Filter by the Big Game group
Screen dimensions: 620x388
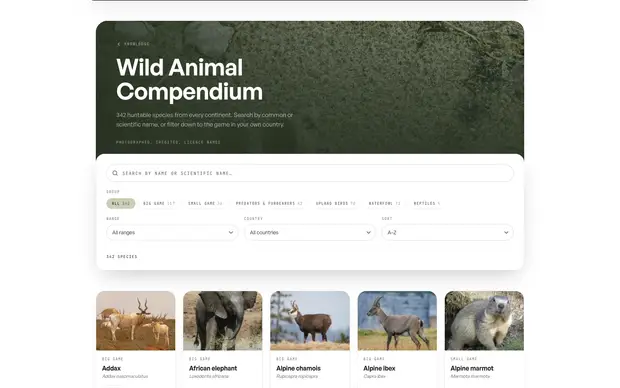(159, 203)
